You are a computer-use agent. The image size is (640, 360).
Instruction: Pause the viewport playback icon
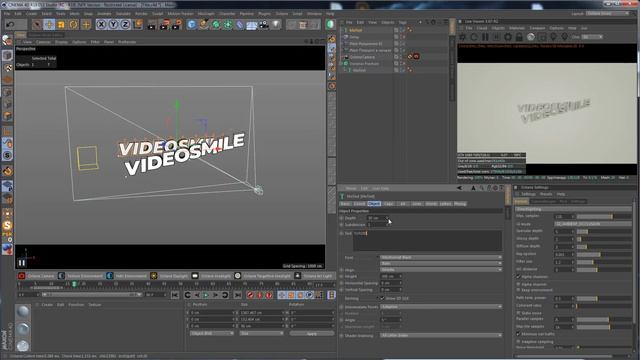coord(22,263)
